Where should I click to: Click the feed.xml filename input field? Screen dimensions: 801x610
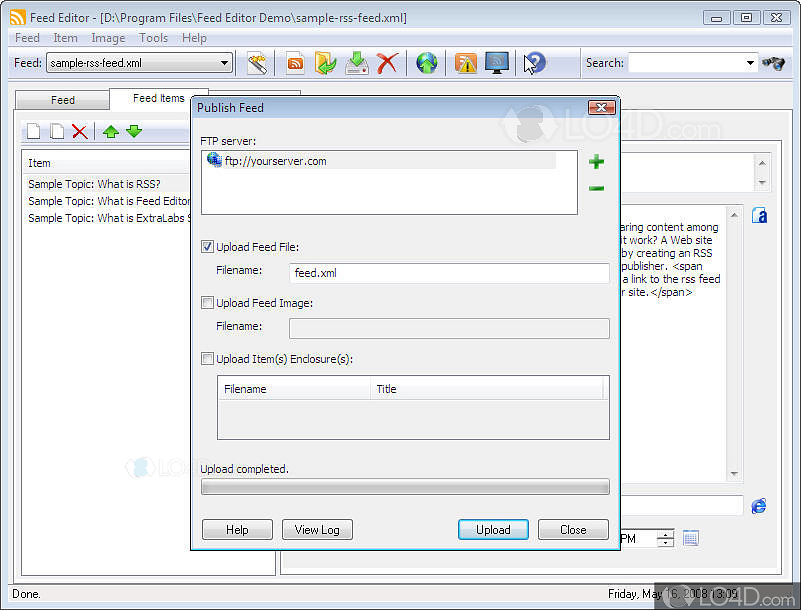click(x=449, y=273)
